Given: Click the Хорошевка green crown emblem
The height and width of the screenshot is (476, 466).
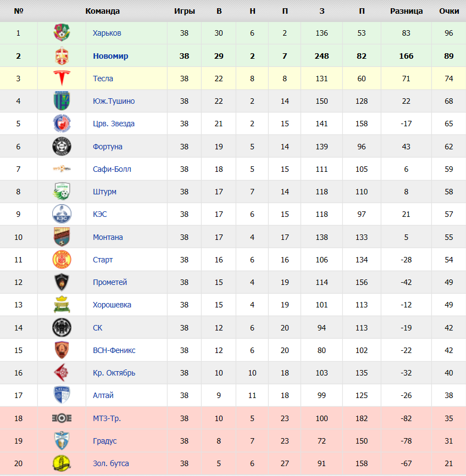Looking at the screenshot, I should [62, 305].
